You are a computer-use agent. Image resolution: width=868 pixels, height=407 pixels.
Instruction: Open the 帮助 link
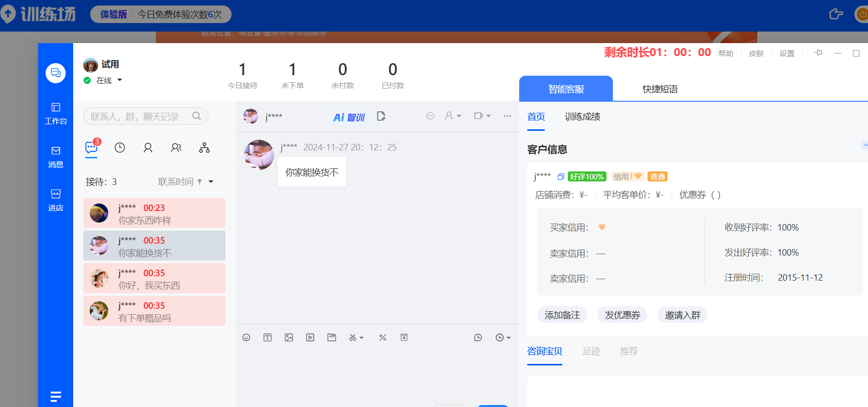pos(726,53)
